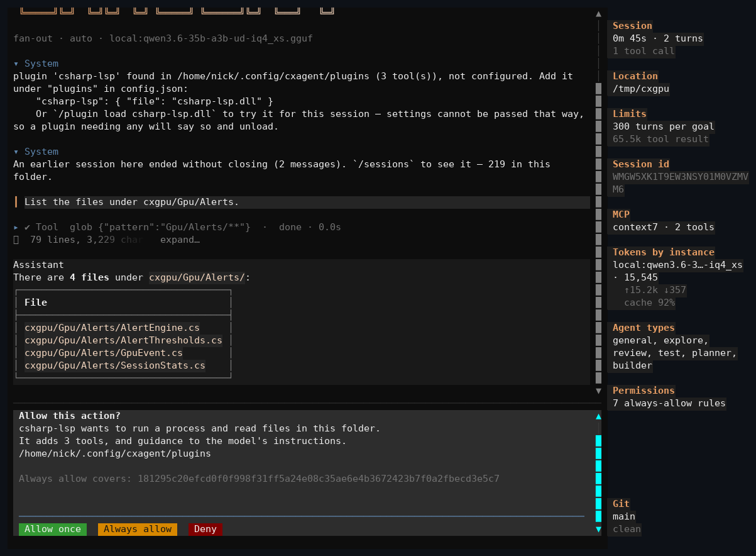Click the 'Allow this action?' dialog title
This screenshot has width=756, height=556.
(70, 416)
